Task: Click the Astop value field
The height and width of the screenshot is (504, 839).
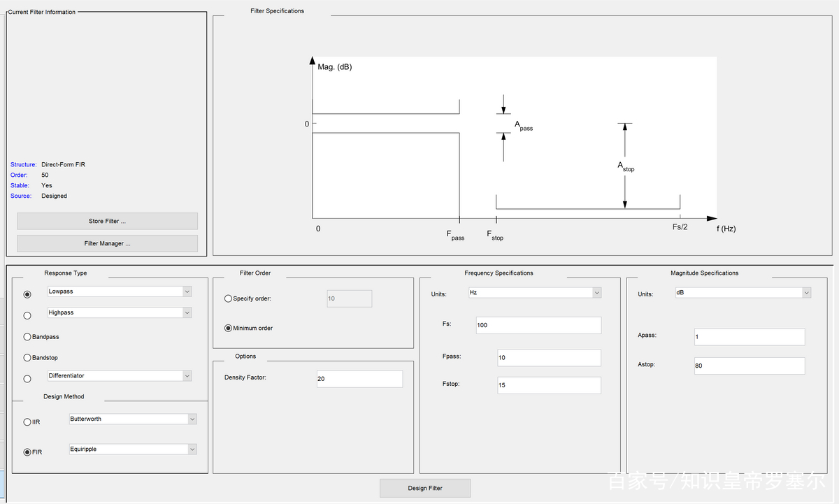Action: click(749, 366)
